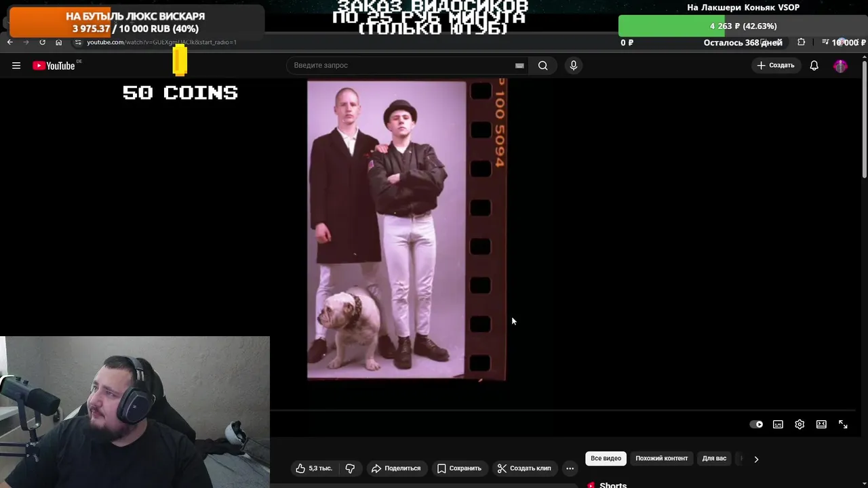868x488 pixels.
Task: Open the notifications bell
Action: pyautogui.click(x=814, y=66)
